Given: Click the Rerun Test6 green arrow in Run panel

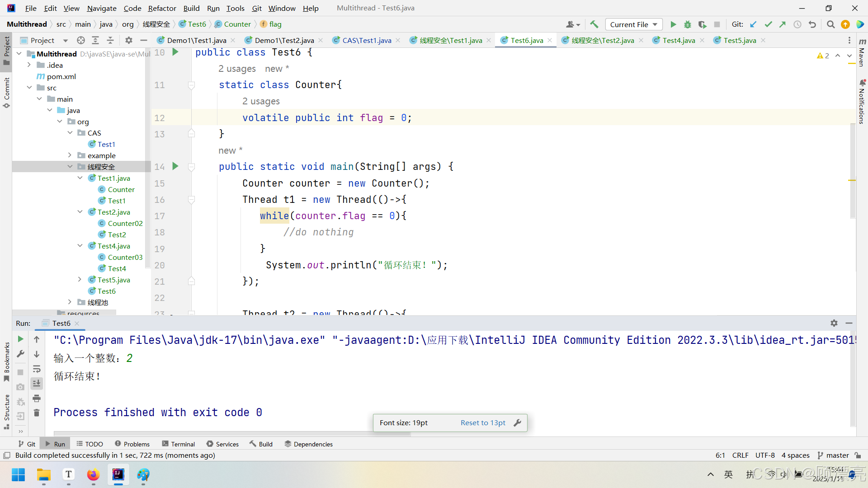Looking at the screenshot, I should 20,339.
